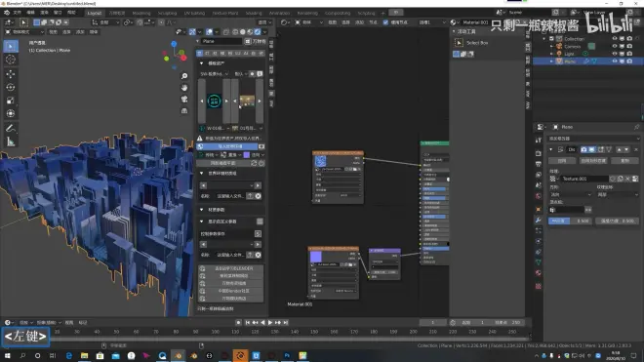Click Copy button on Displace modifier
The height and width of the screenshot is (362, 644).
pos(624,161)
